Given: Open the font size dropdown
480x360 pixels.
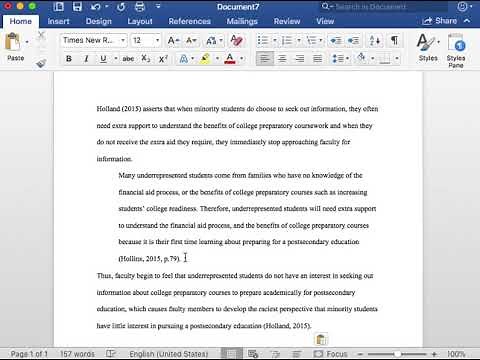Looking at the screenshot, I should 157,40.
